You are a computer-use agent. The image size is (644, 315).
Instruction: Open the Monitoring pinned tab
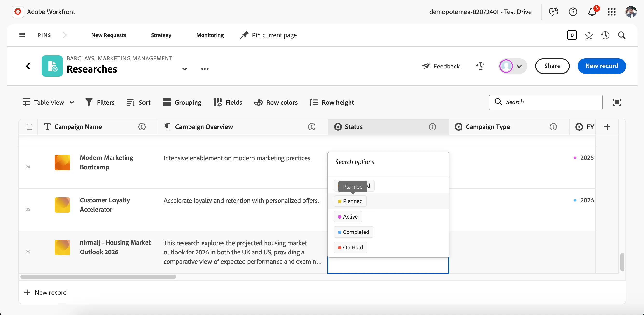click(x=210, y=35)
